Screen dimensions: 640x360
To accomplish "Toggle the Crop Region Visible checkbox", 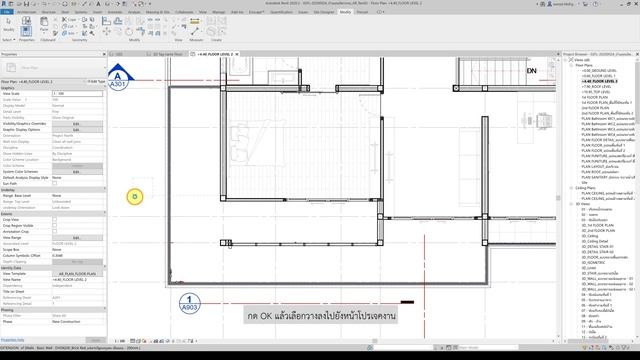I will (x=54, y=225).
